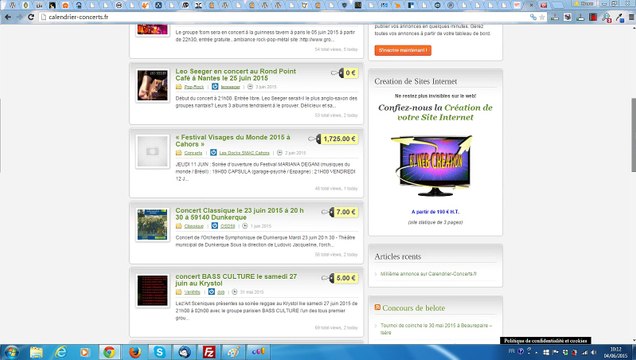The width and height of the screenshot is (636, 360).
Task: Click the Articles récents heading
Action: pyautogui.click(x=398, y=257)
